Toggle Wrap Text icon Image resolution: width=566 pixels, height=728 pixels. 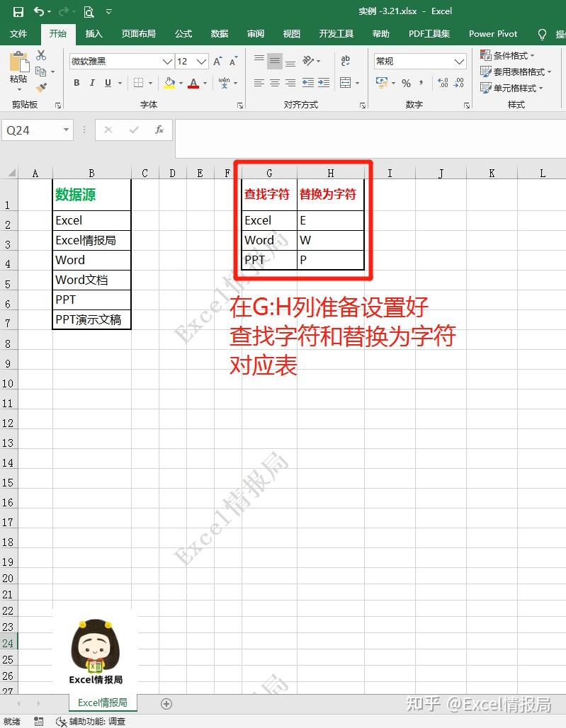pyautogui.click(x=346, y=60)
